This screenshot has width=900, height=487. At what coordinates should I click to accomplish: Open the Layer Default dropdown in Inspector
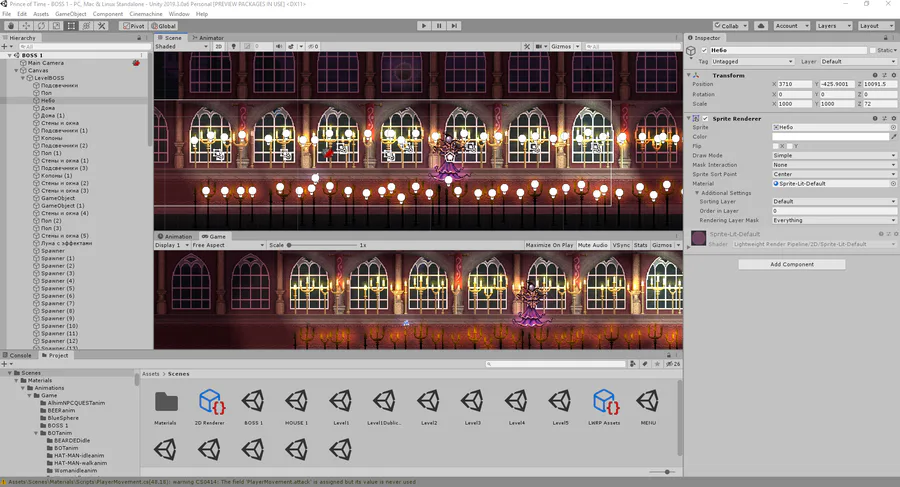(858, 61)
